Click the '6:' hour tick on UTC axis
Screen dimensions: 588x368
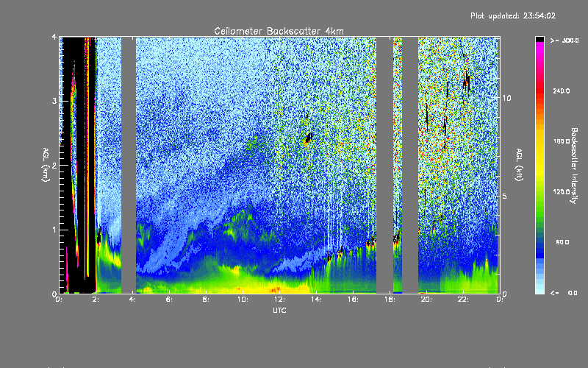click(170, 300)
